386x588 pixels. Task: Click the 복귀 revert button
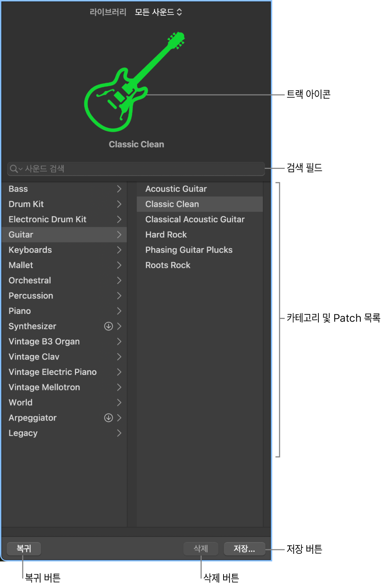[x=24, y=548]
